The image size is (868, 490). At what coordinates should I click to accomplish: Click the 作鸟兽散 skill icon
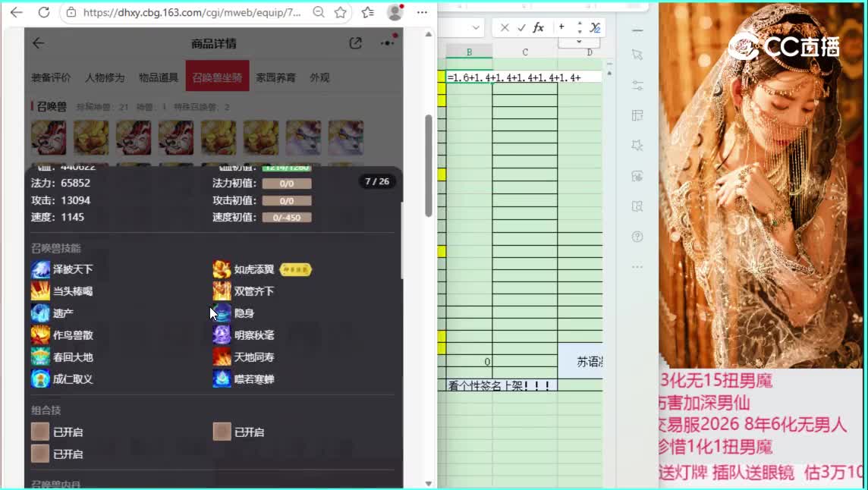point(40,335)
